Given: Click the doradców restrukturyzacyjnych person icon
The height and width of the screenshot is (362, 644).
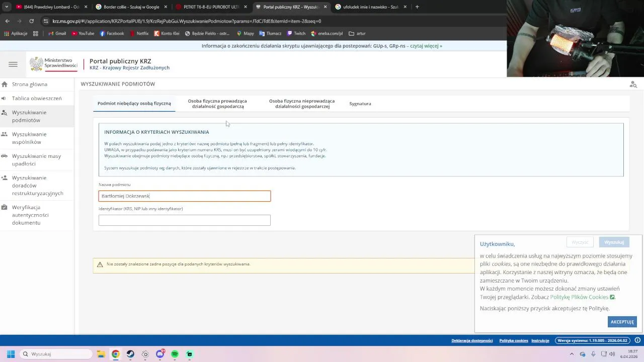Looking at the screenshot, I should [x=5, y=178].
